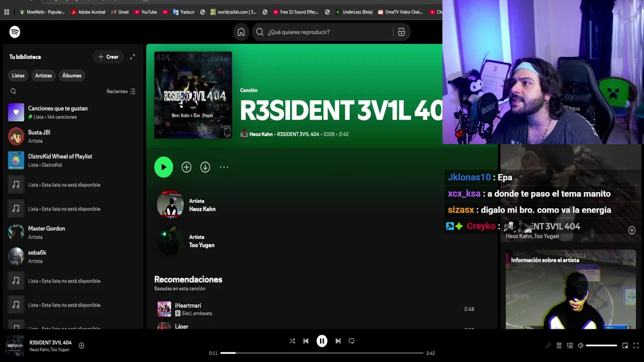Open the miniplayer icon
This screenshot has height=362, width=644.
tap(625, 345)
